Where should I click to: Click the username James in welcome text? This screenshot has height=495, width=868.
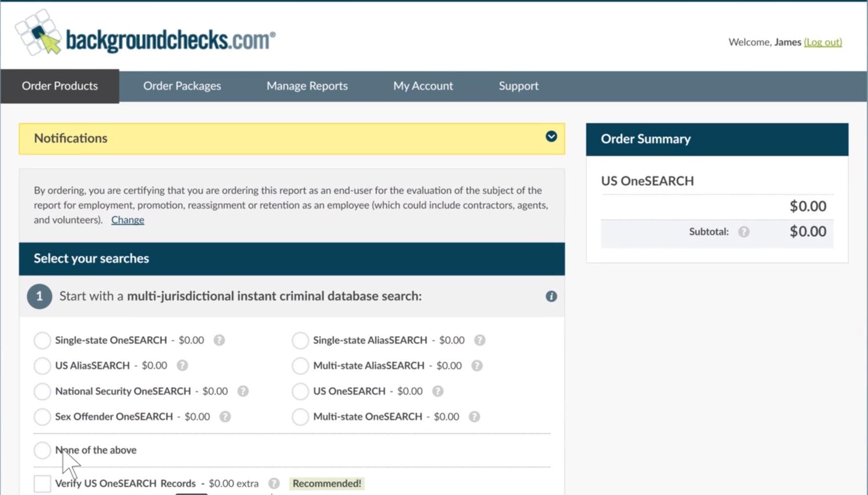coord(788,42)
